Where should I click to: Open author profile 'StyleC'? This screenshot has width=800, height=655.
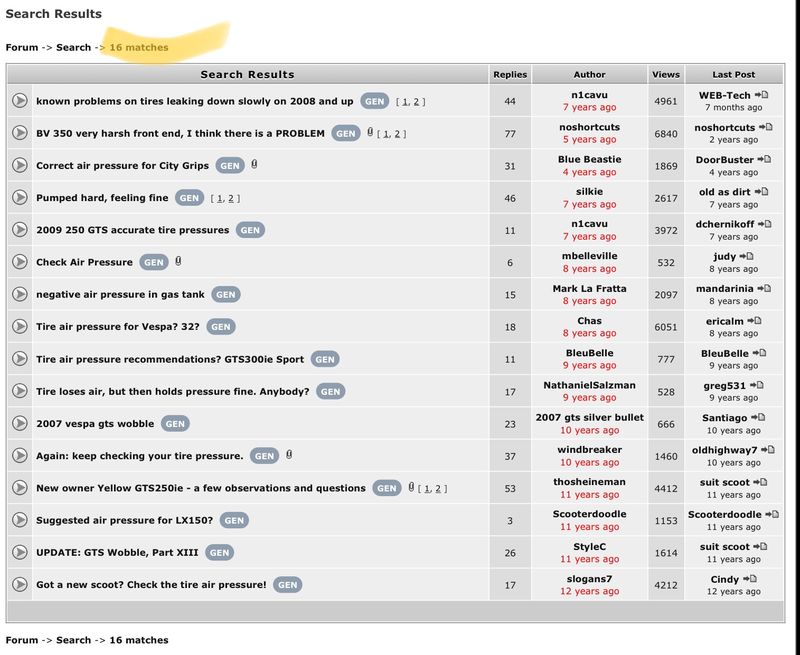pyautogui.click(x=589, y=546)
